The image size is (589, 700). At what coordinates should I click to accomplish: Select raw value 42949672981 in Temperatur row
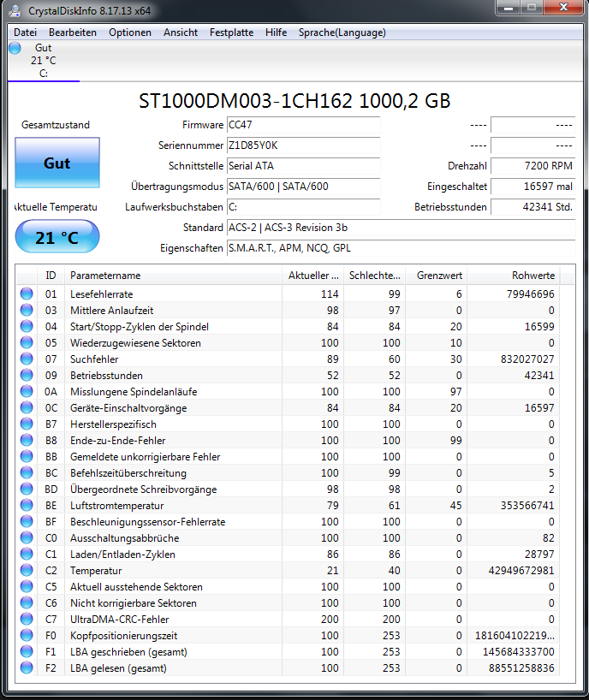tap(521, 571)
